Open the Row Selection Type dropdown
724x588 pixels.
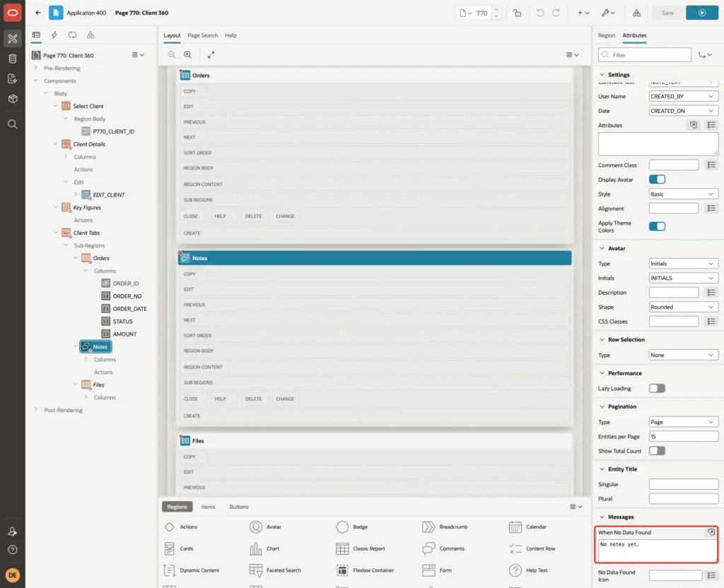tap(683, 355)
